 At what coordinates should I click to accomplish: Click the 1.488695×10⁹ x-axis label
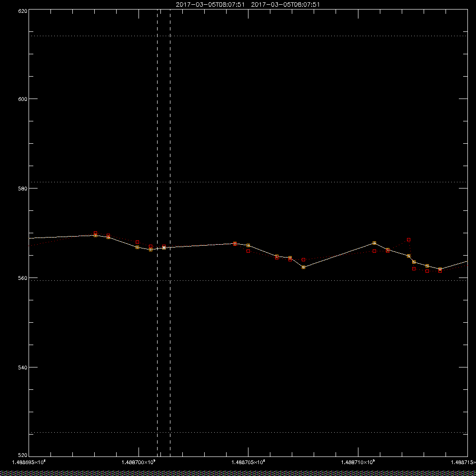[x=29, y=462]
